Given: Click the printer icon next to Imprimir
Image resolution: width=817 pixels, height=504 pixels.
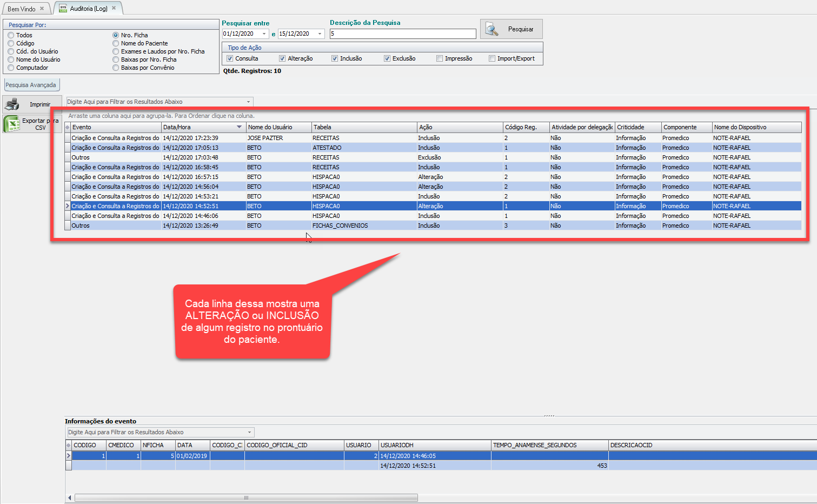Looking at the screenshot, I should point(12,104).
